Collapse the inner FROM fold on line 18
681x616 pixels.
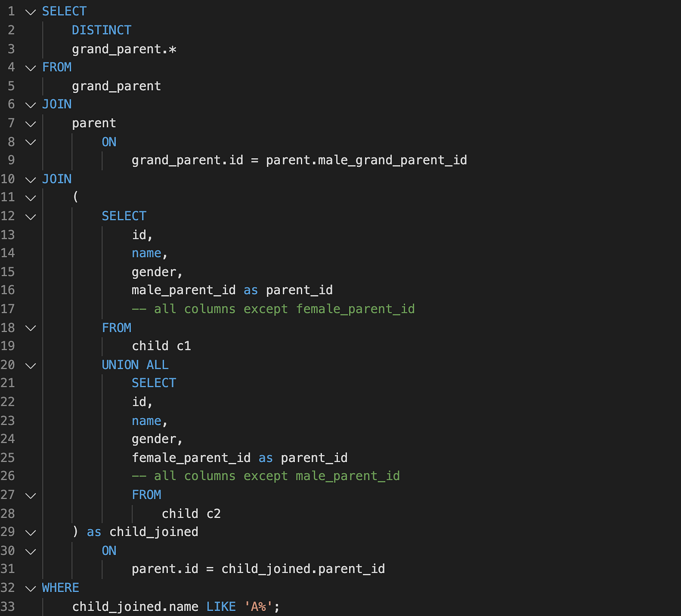pos(30,328)
